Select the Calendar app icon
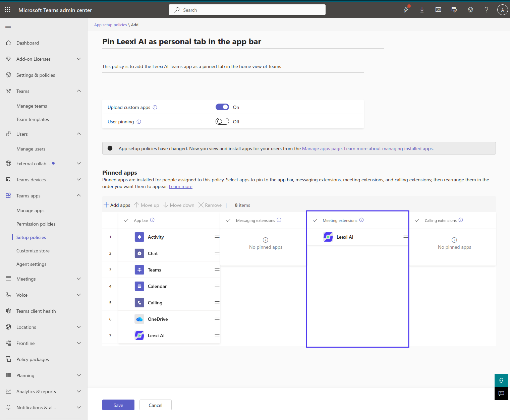 (x=139, y=286)
